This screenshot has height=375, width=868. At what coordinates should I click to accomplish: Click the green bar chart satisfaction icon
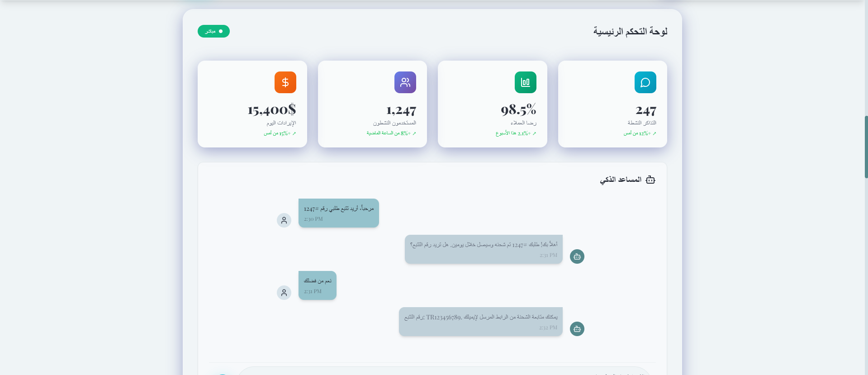click(x=525, y=82)
